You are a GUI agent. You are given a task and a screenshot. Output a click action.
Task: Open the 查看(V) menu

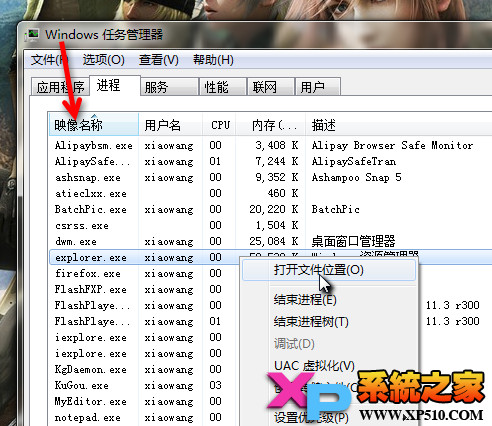pos(159,60)
